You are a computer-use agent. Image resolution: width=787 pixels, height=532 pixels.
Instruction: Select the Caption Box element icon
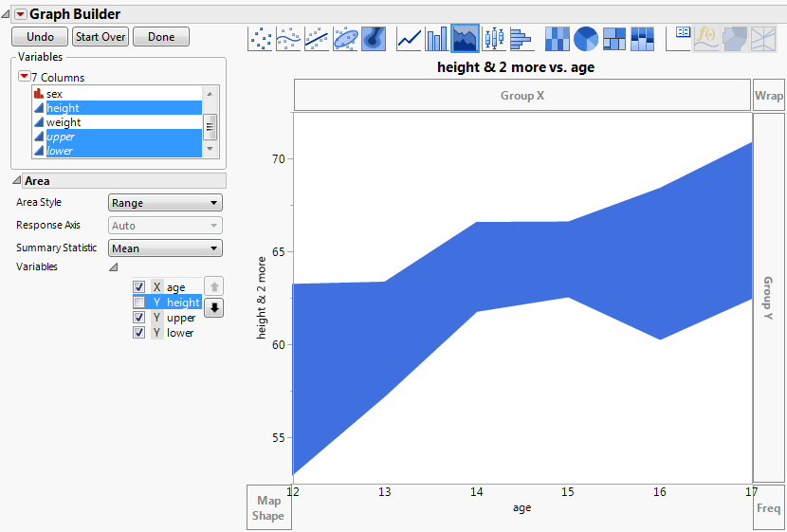[678, 38]
